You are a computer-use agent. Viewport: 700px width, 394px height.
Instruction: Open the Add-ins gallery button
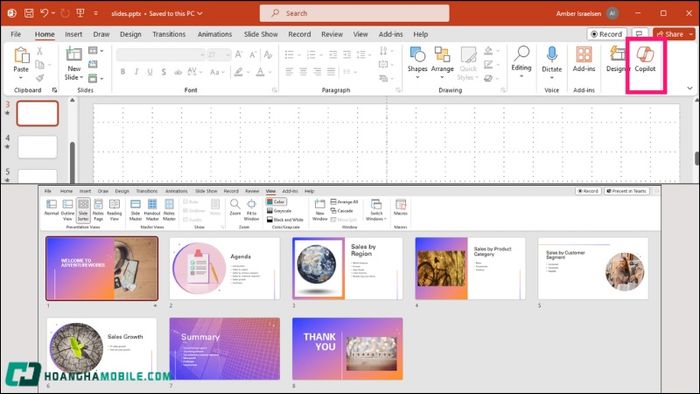click(x=583, y=59)
